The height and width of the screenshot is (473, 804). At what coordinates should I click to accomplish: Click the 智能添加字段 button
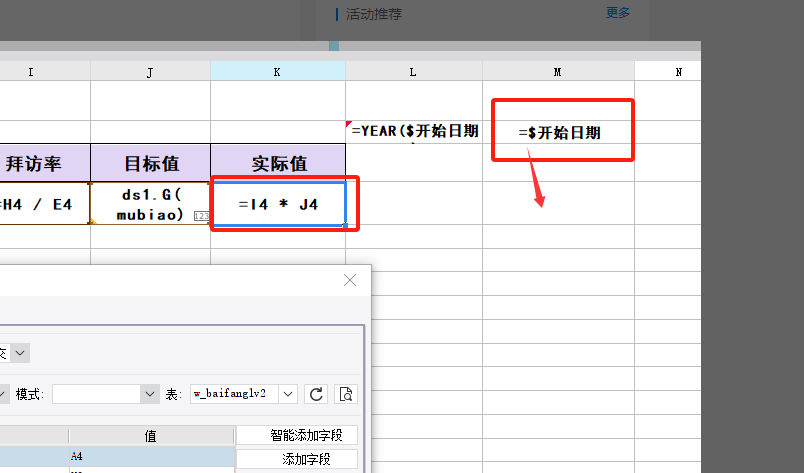[296, 435]
